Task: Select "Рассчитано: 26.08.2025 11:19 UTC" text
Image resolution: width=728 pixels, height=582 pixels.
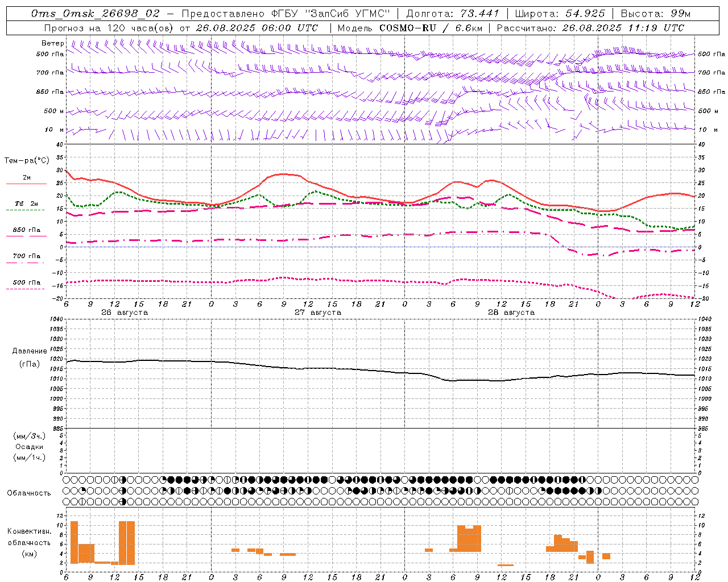Action: [x=590, y=28]
